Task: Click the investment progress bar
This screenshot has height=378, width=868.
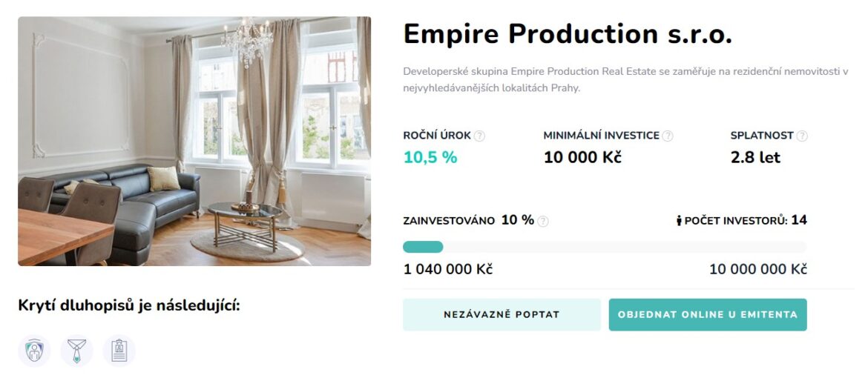Action: [604, 247]
